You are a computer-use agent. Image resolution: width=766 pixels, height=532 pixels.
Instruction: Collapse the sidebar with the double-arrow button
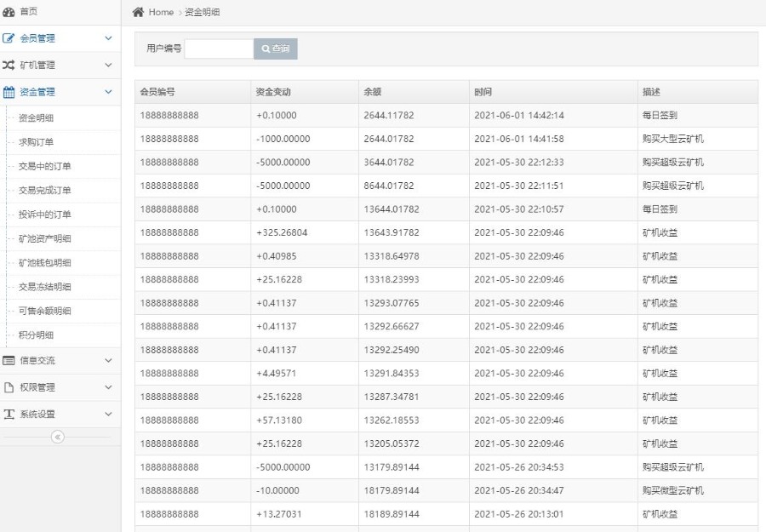[58, 437]
